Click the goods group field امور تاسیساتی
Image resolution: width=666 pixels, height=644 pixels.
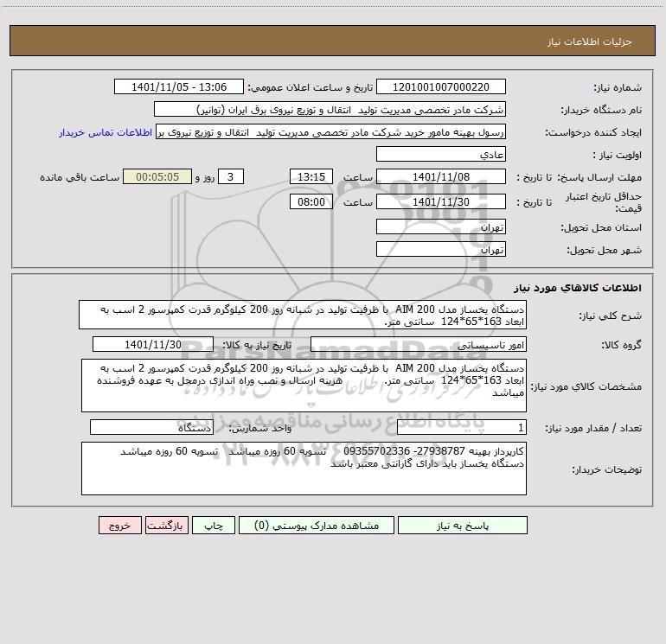419,344
